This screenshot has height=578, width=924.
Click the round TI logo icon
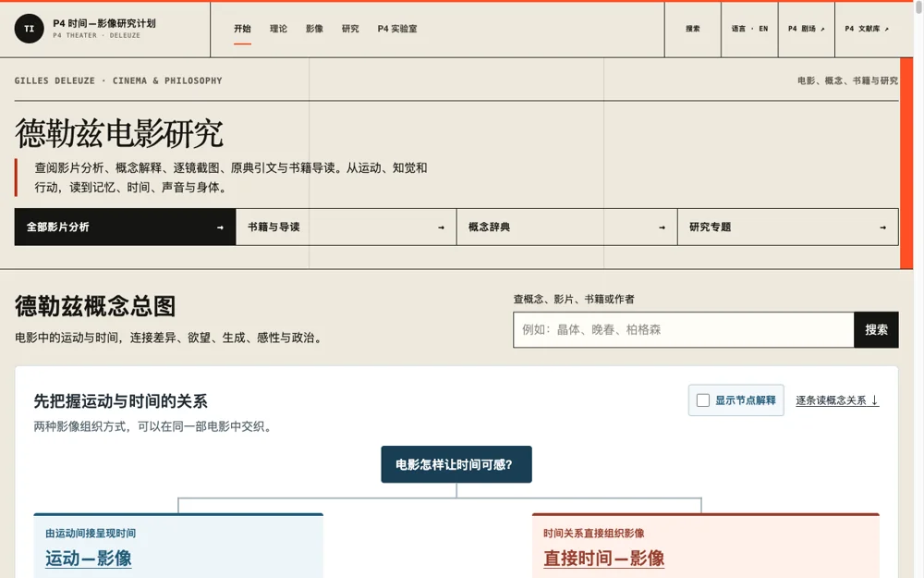click(x=29, y=29)
